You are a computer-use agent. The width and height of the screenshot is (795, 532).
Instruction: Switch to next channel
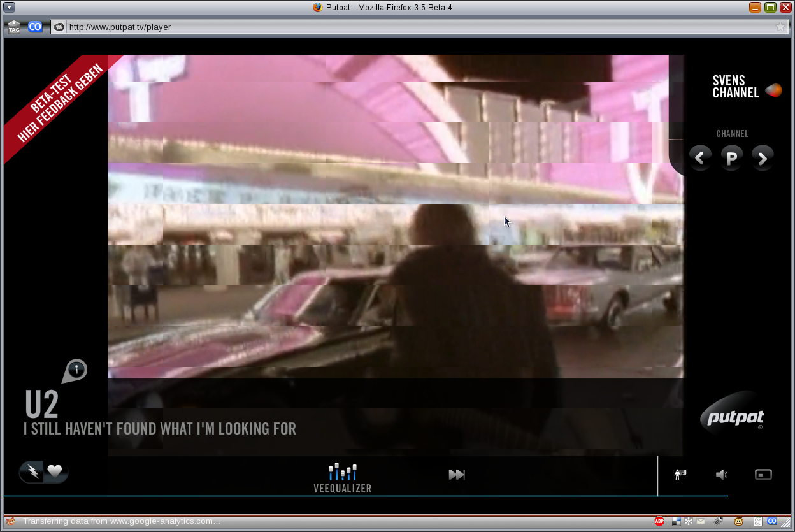click(x=763, y=157)
